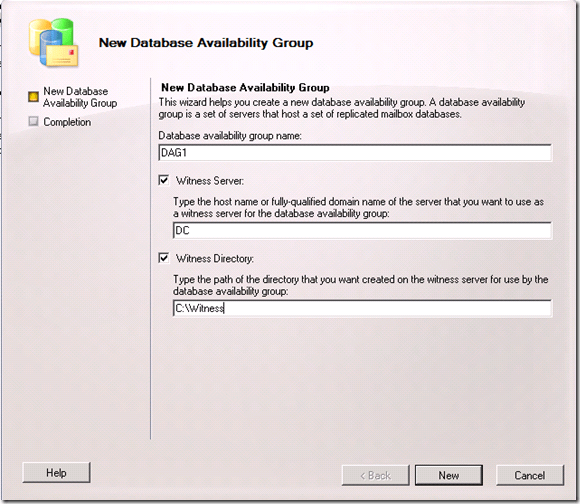The height and width of the screenshot is (504, 580).
Task: Click the yellow New Database Availability Group step icon
Action: (x=33, y=97)
